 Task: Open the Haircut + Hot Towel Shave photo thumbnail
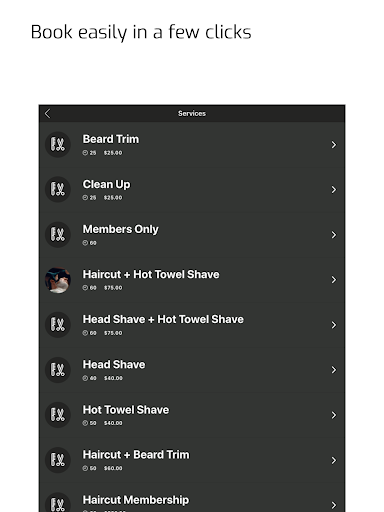tap(58, 280)
